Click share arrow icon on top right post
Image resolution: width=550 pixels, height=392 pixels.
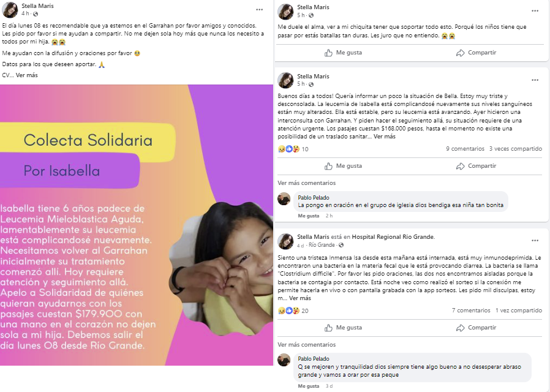click(x=460, y=53)
